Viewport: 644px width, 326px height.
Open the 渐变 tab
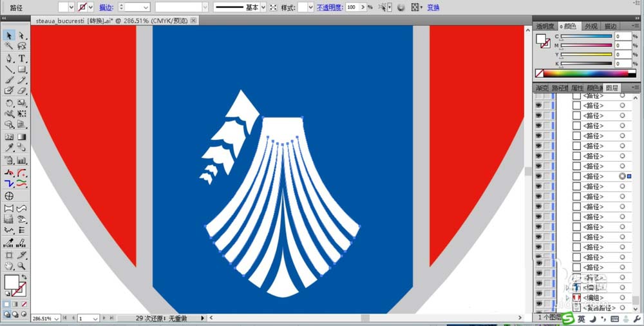pyautogui.click(x=542, y=88)
